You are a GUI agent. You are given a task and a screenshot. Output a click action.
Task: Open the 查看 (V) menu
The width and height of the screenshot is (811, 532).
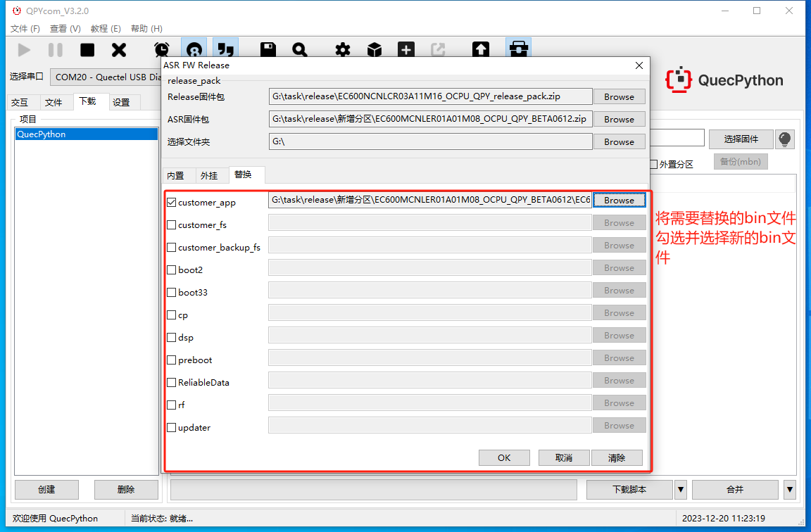click(65, 28)
